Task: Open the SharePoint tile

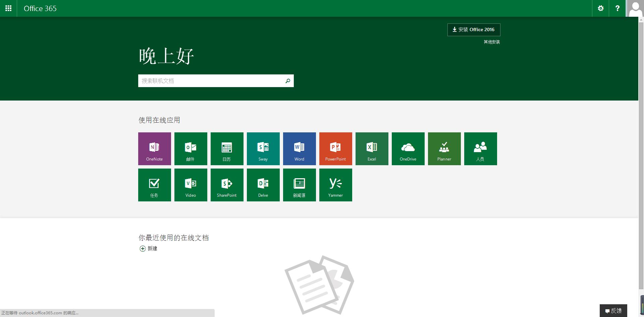Action: click(227, 185)
